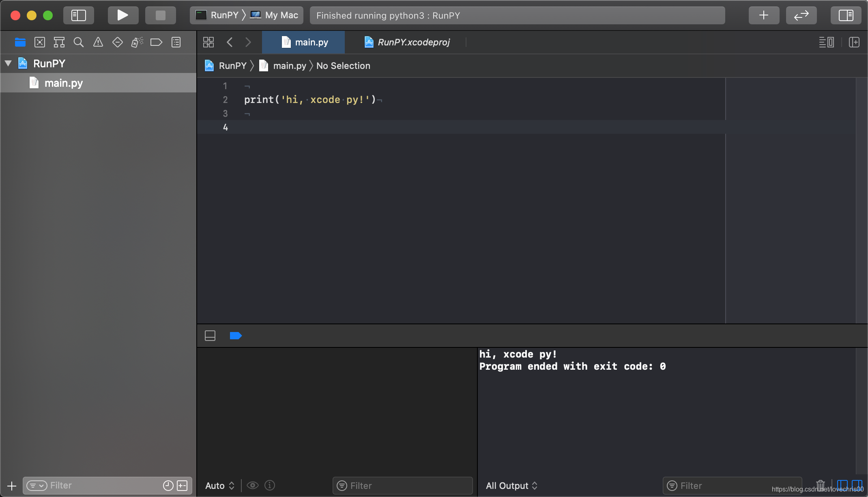Open the Library with plus button
Image resolution: width=868 pixels, height=497 pixels.
tap(764, 15)
